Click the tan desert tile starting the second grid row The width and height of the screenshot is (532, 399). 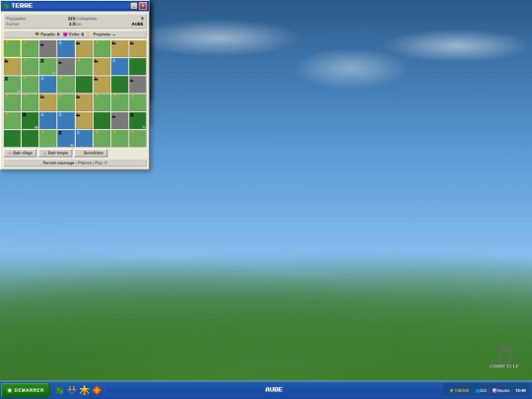pos(12,67)
